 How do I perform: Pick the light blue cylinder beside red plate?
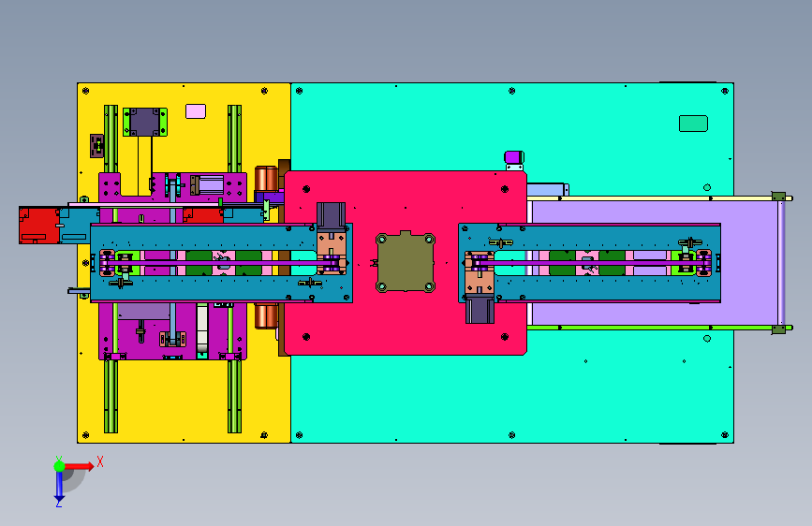click(x=547, y=189)
